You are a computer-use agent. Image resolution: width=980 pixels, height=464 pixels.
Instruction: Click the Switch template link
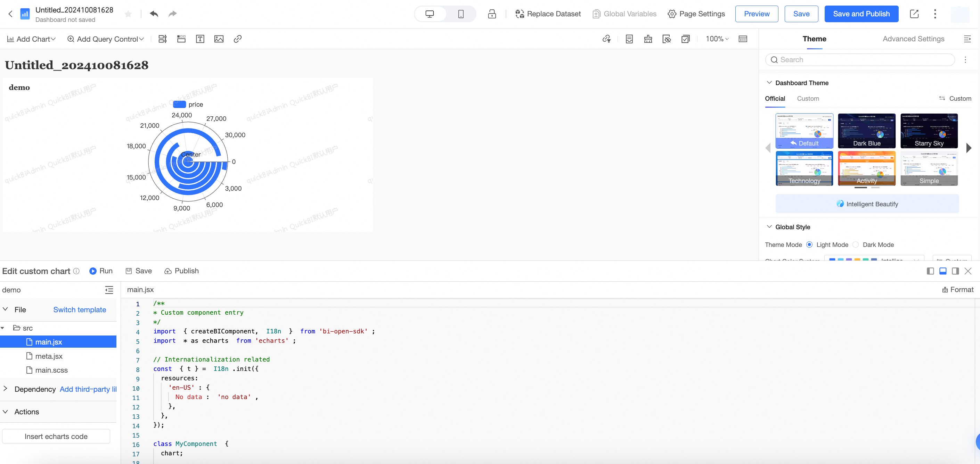click(x=80, y=309)
